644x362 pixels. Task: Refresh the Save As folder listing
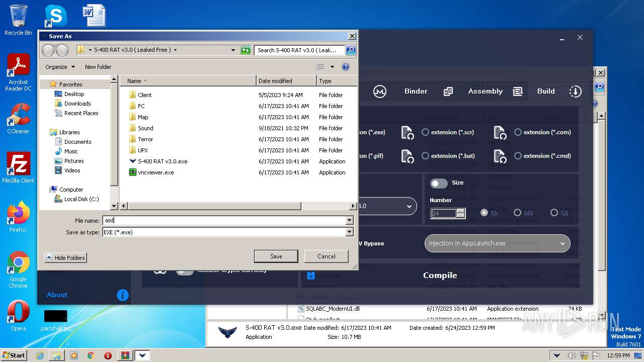246,50
